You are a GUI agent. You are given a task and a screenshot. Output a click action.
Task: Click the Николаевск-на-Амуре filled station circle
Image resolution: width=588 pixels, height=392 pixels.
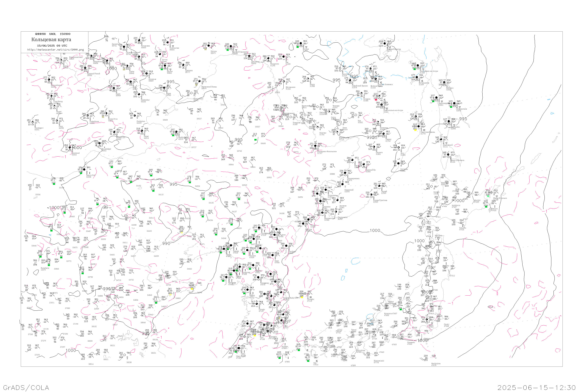(418, 65)
